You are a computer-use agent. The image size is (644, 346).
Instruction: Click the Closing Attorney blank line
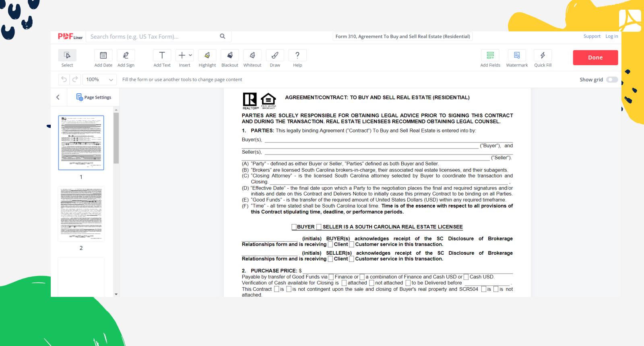(x=389, y=182)
